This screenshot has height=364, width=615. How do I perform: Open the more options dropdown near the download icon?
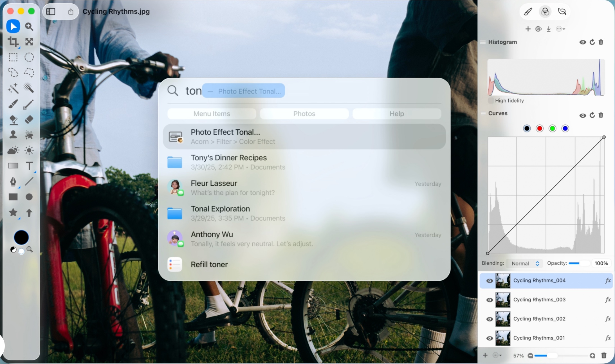point(560,29)
